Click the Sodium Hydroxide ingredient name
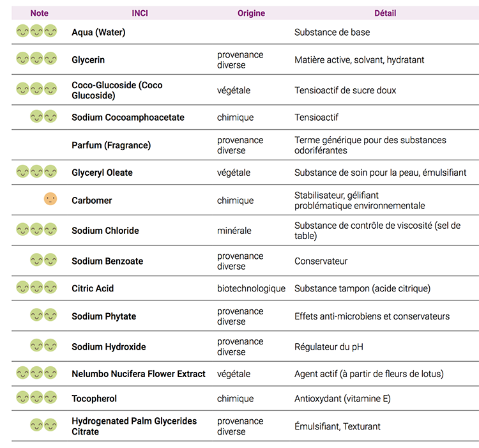This screenshot has height=448, width=479. tap(109, 346)
